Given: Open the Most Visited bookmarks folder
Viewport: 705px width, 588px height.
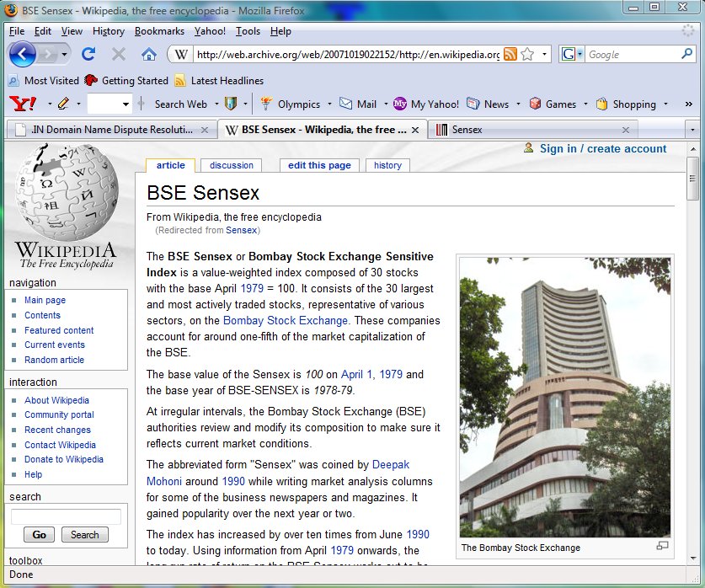Looking at the screenshot, I should tap(44, 81).
